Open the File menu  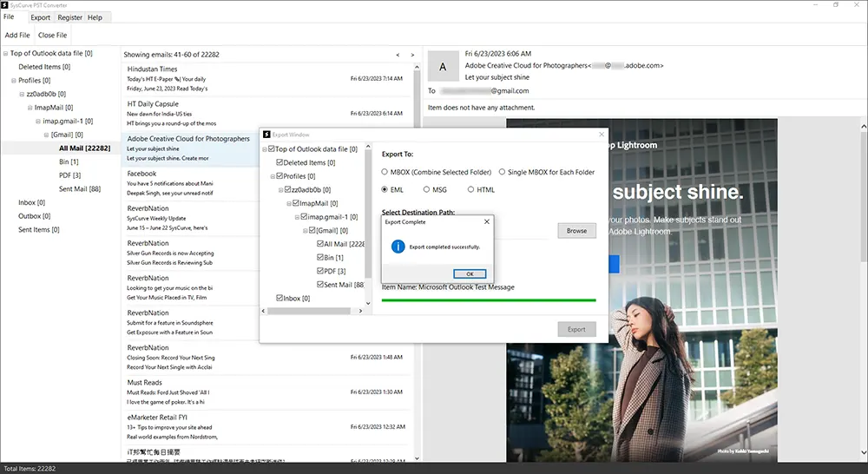point(9,16)
